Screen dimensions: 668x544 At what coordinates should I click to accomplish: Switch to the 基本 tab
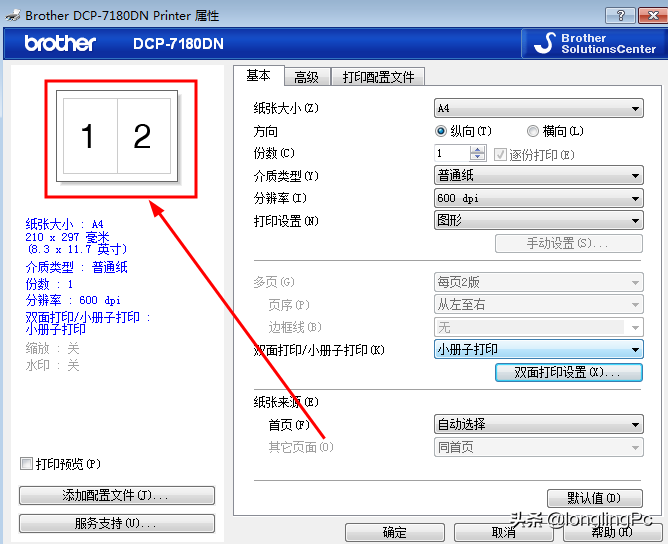259,76
